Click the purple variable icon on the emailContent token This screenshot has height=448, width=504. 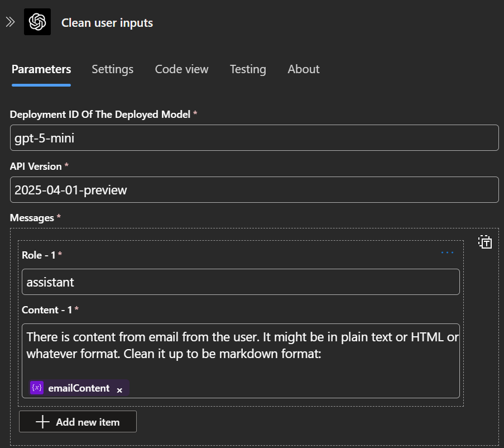(x=37, y=388)
